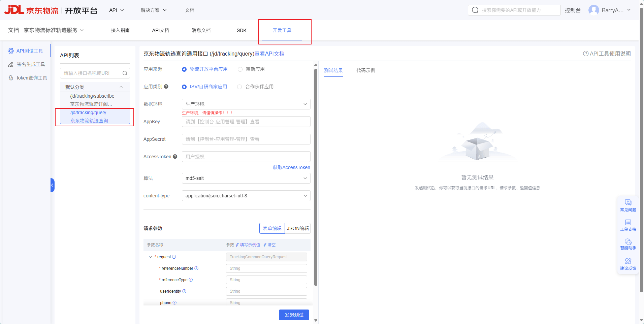Open the 签名生成工具 sidebar tool
The width and height of the screenshot is (644, 324).
[30, 64]
